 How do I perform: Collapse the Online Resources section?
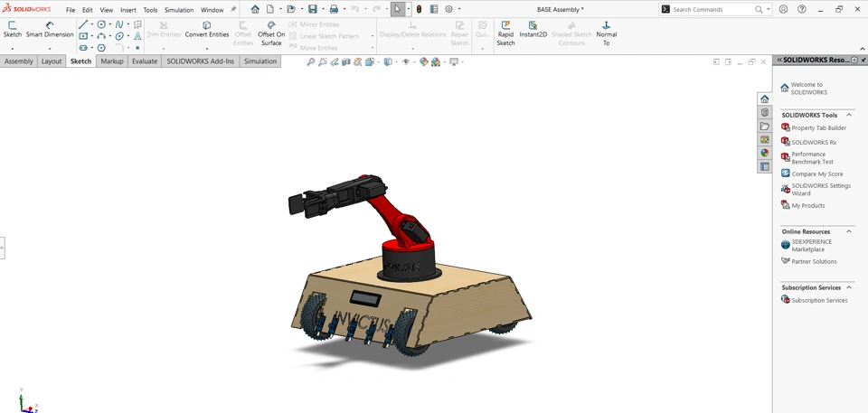point(849,231)
